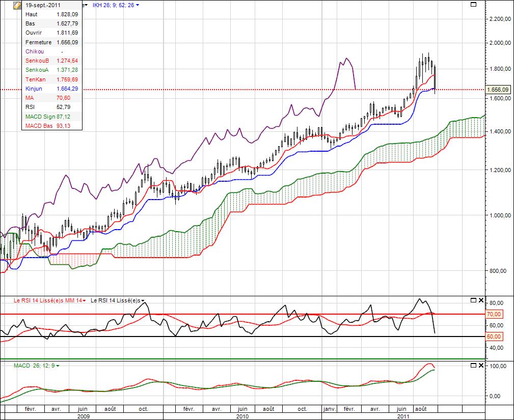Click the Kinjun value in data box
Screen dimensions: 514x420
(x=68, y=89)
